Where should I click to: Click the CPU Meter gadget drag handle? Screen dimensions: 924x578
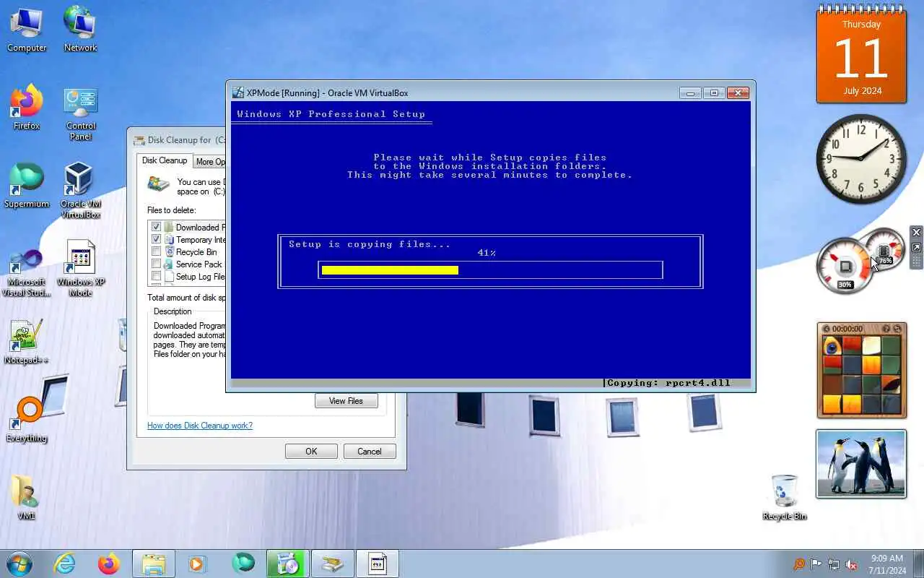pyautogui.click(x=916, y=261)
